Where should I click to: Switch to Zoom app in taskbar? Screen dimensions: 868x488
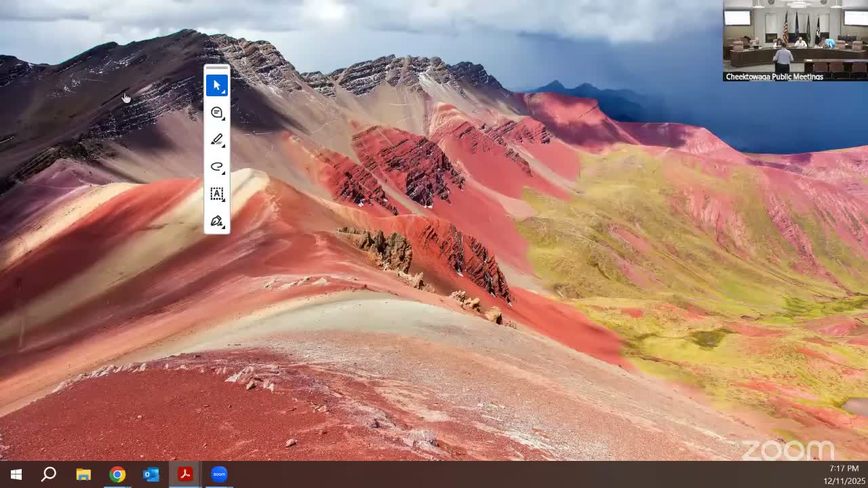coord(219,474)
